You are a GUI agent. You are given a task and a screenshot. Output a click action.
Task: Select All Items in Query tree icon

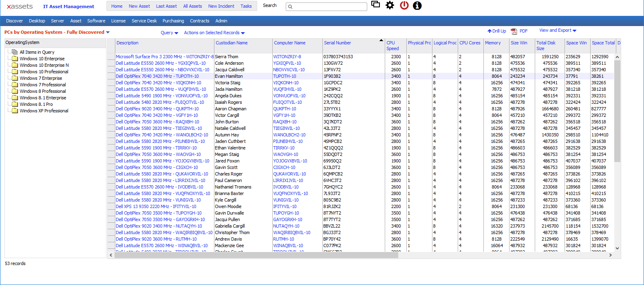[x=15, y=52]
